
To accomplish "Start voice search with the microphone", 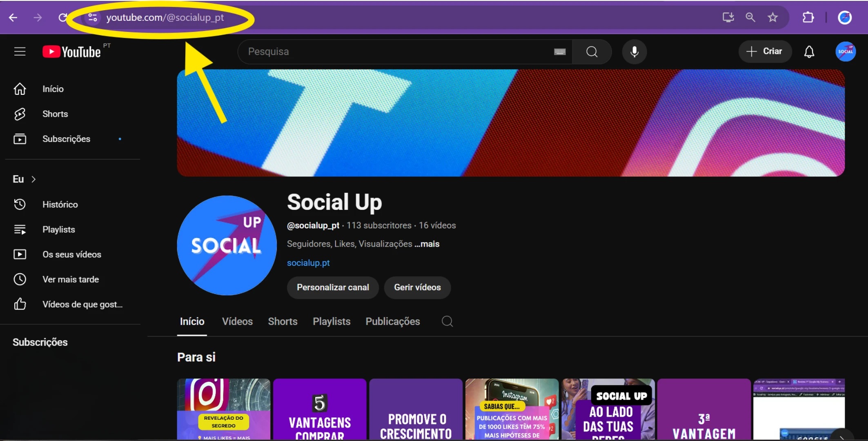I will point(634,51).
